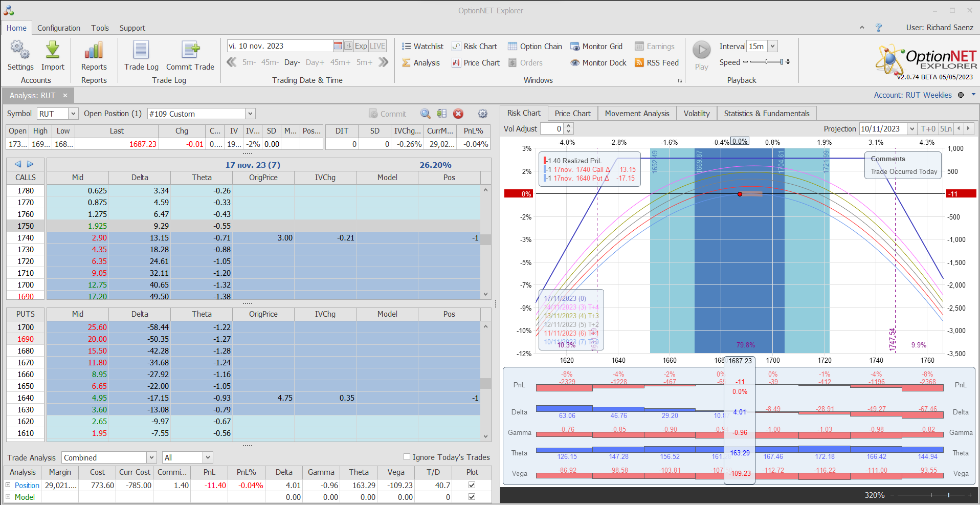Image resolution: width=980 pixels, height=505 pixels.
Task: Click the red delete position icon
Action: click(x=458, y=114)
